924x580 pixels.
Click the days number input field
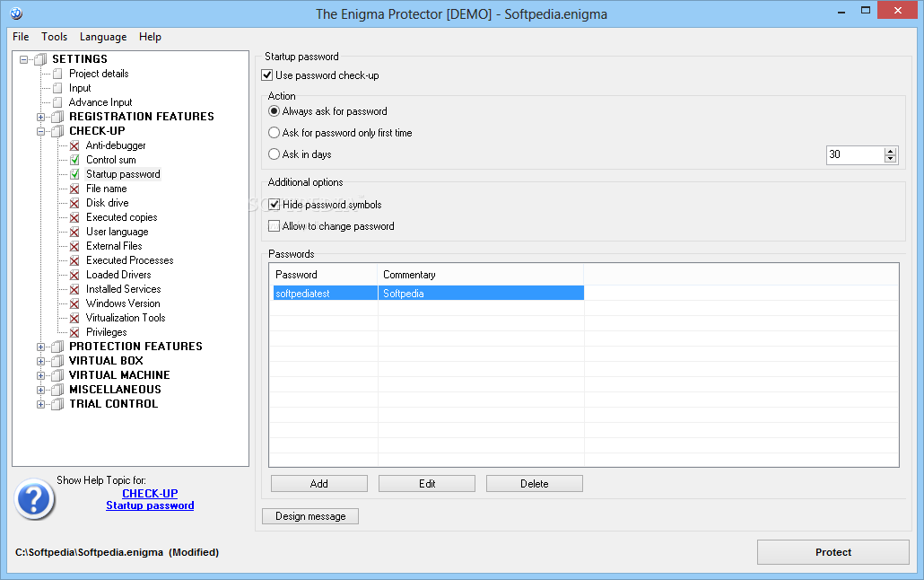click(856, 154)
